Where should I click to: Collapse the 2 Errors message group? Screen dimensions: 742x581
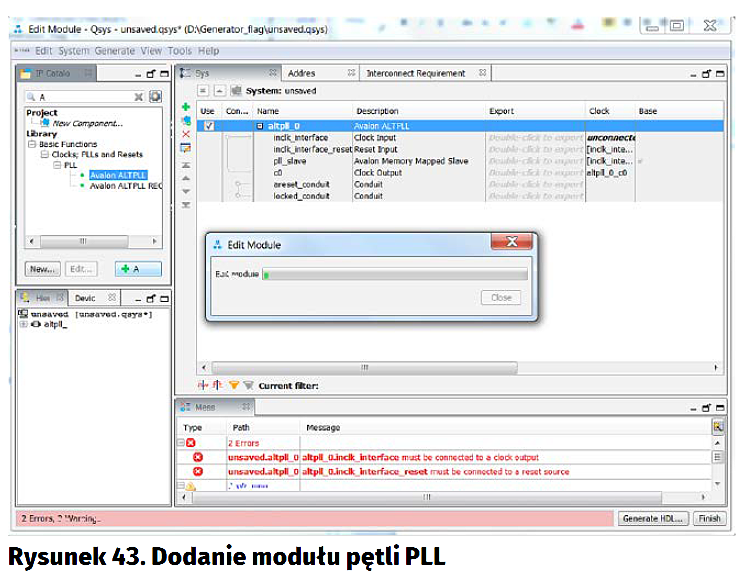[x=181, y=442]
